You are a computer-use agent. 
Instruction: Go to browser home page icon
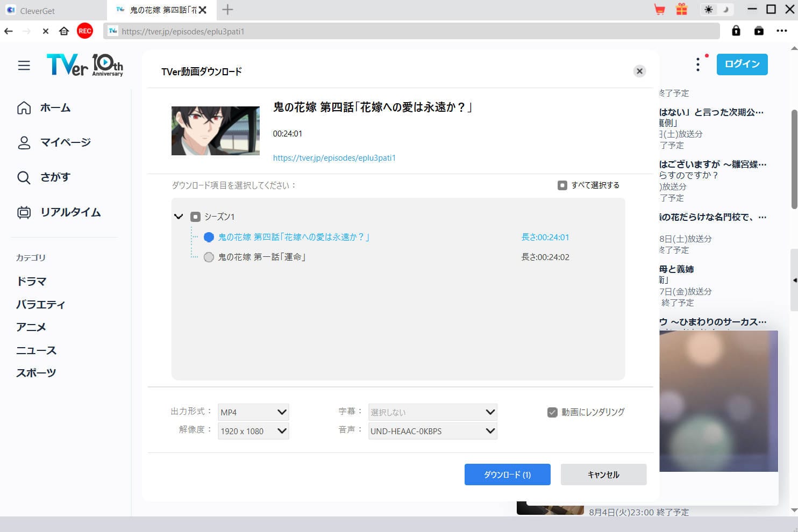(x=64, y=31)
